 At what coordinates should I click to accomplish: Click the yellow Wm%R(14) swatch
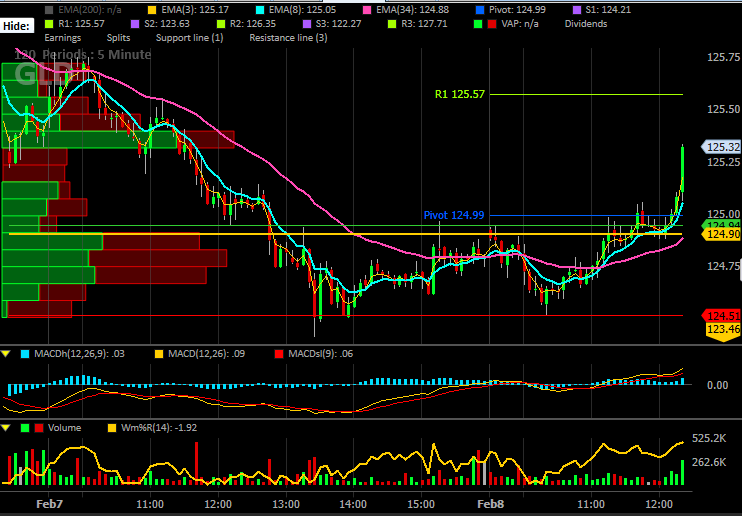click(x=112, y=428)
